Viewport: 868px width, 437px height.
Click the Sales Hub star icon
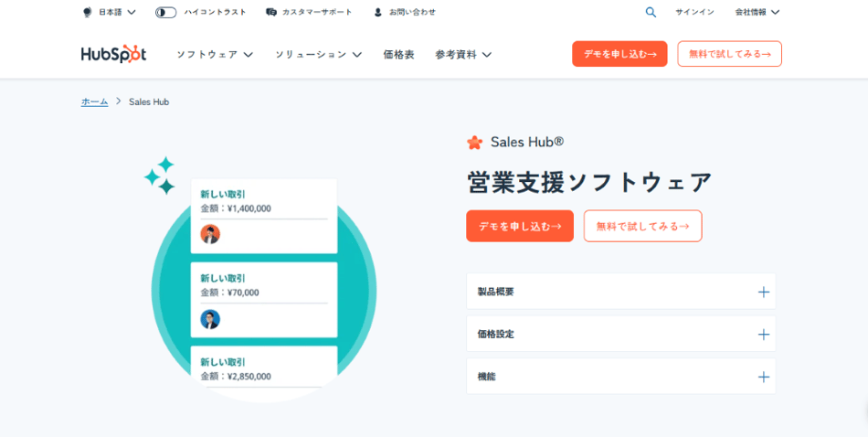point(474,143)
